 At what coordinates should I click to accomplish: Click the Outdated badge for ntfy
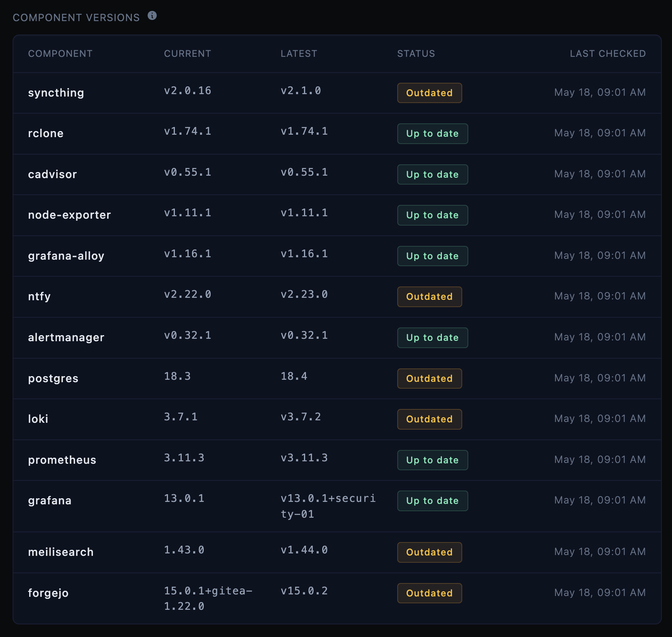tap(429, 297)
